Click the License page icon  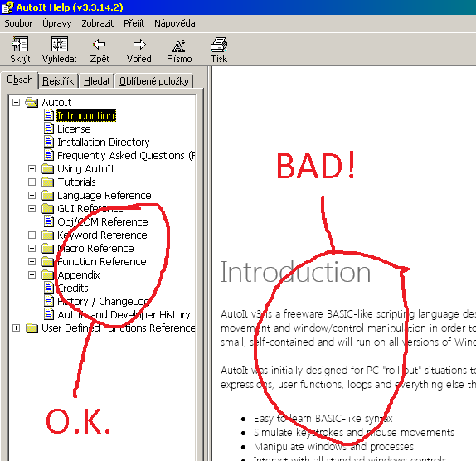point(49,129)
